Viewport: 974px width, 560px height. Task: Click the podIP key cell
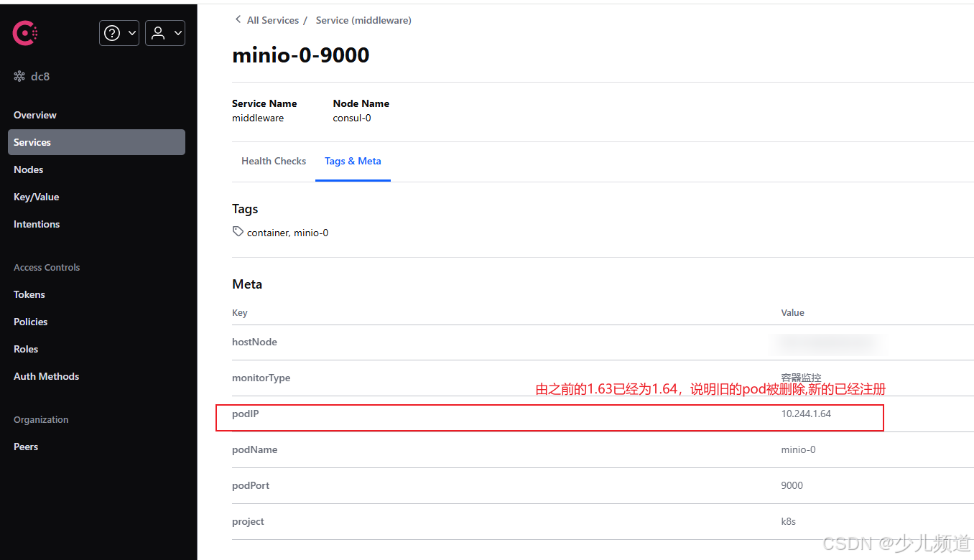(244, 414)
